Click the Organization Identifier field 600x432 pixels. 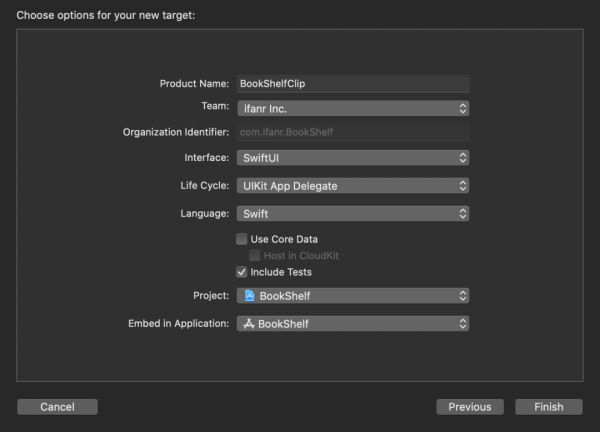352,132
